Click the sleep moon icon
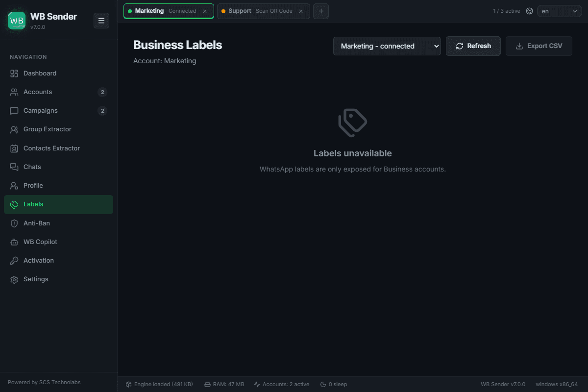The image size is (588, 392). click(323, 384)
